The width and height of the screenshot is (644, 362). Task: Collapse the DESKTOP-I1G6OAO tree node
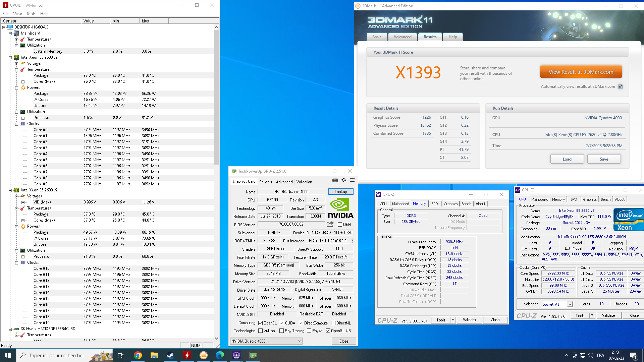4,27
